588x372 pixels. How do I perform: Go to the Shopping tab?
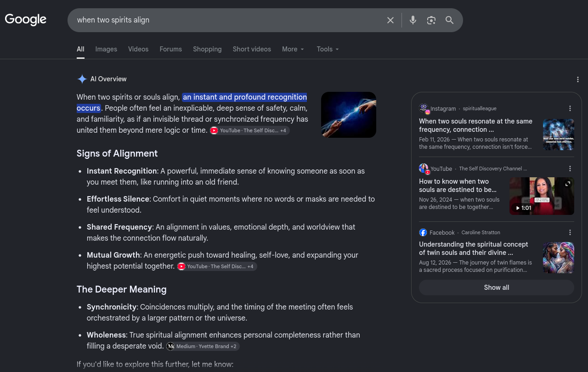207,49
